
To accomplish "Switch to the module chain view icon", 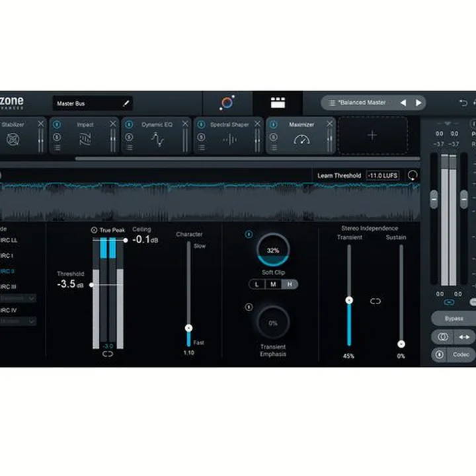I will (278, 102).
